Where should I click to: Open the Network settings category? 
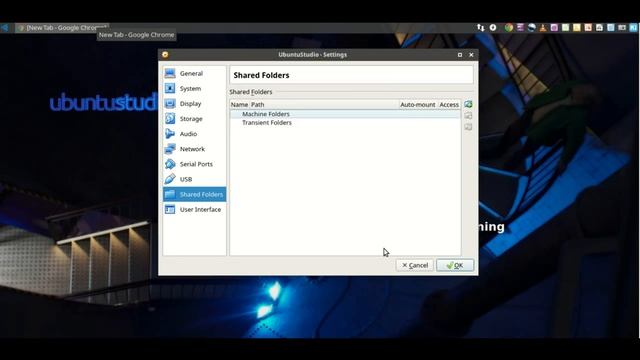tap(194, 149)
